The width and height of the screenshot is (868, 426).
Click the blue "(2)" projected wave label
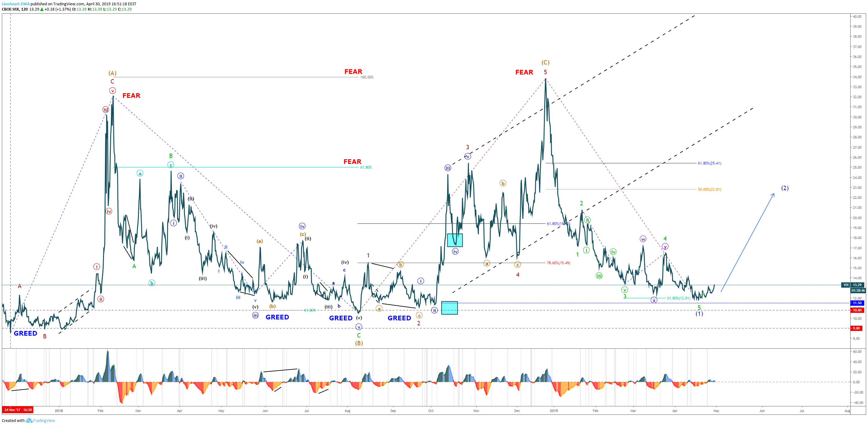click(x=785, y=188)
